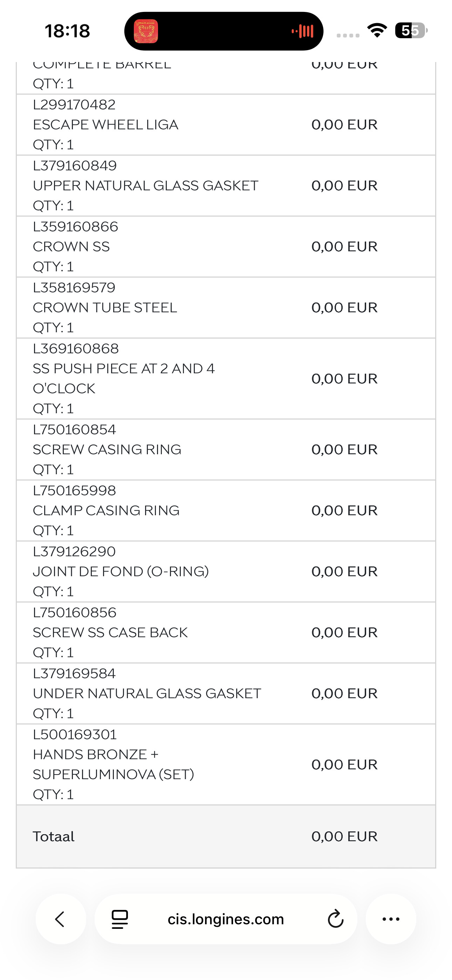Open the three-dots more menu
452x980 pixels.
coord(391,919)
